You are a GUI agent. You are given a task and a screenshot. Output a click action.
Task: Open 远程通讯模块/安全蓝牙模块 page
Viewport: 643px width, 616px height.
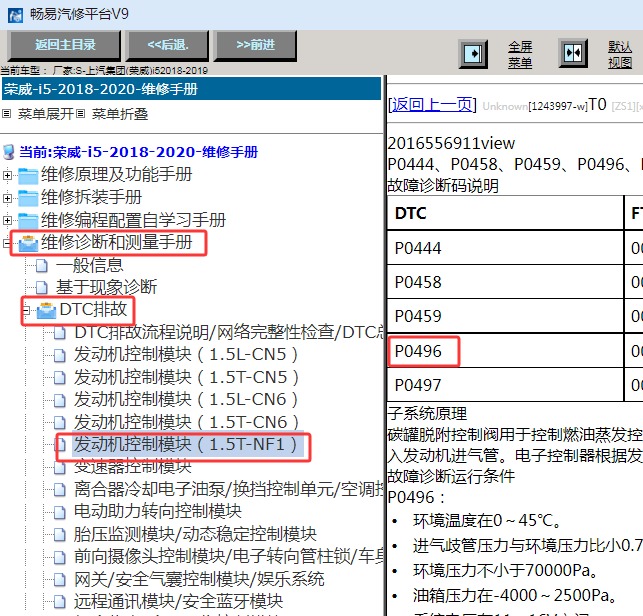(178, 601)
